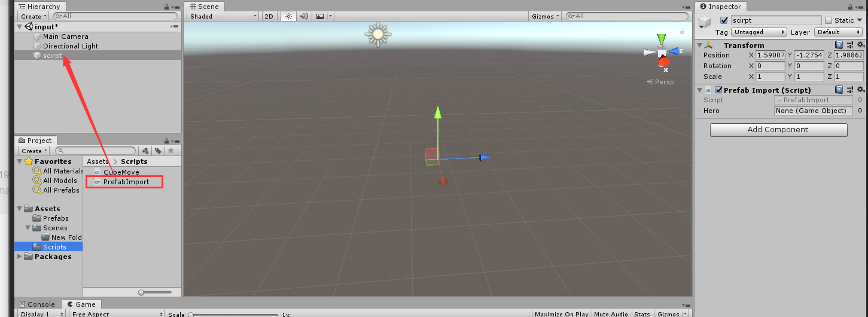Disable Prefab Import script component checkbox

coord(718,90)
